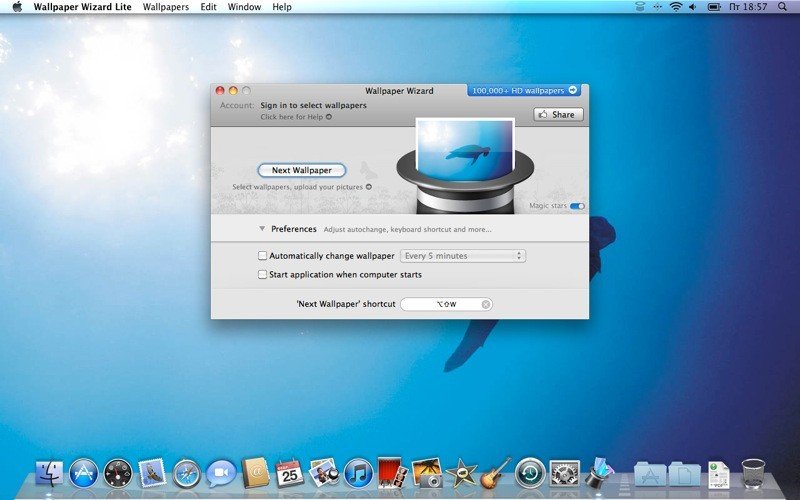Toggle the Magic stars switch
The width and height of the screenshot is (800, 500).
pos(578,206)
